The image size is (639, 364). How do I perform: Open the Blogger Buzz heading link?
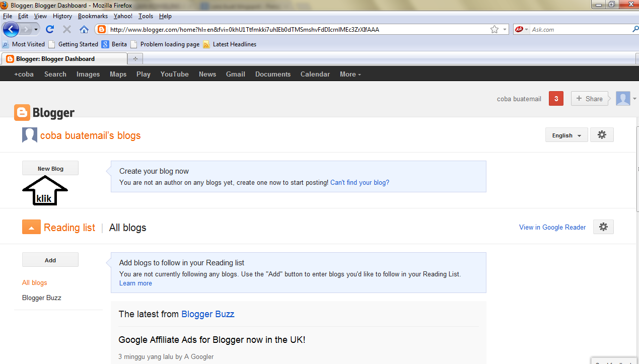pos(207,314)
